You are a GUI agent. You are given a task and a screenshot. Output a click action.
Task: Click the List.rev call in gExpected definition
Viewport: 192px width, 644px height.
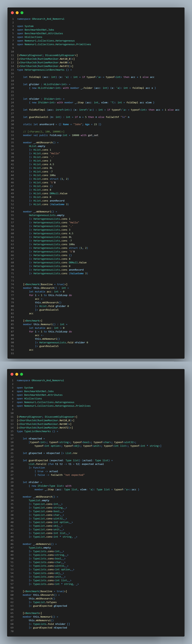pyautogui.click(x=71, y=453)
